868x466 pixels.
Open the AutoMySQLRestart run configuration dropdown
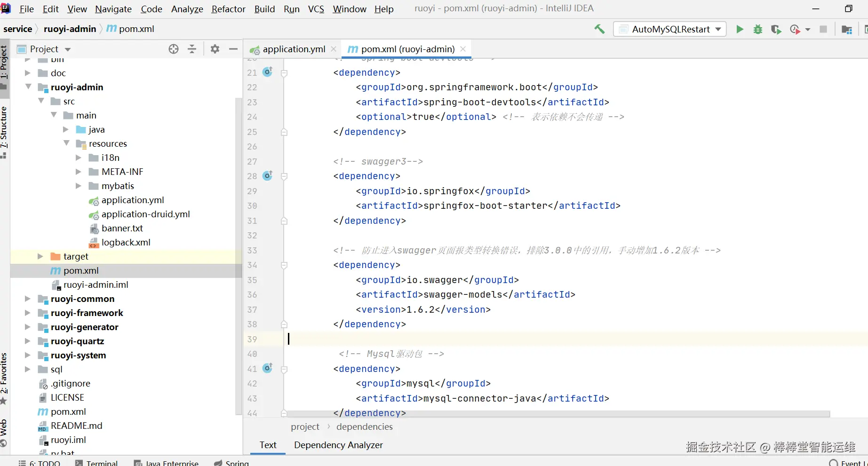[670, 29]
